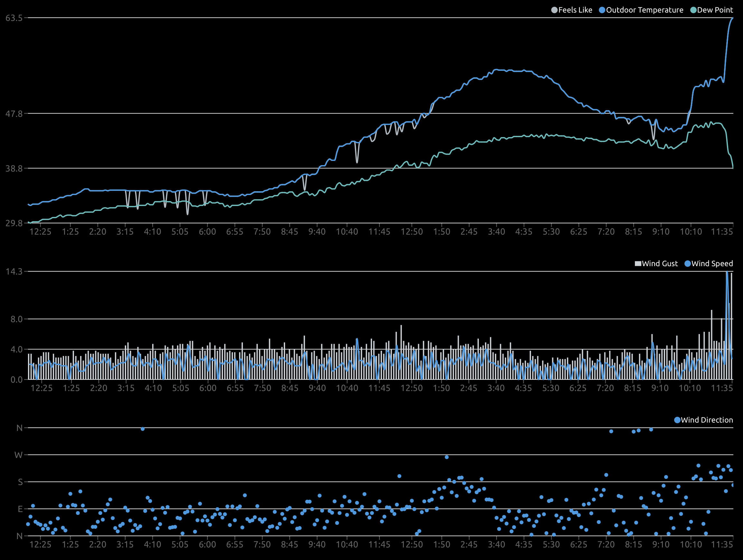Click 12:50 on the temperature chart axis

tap(412, 232)
